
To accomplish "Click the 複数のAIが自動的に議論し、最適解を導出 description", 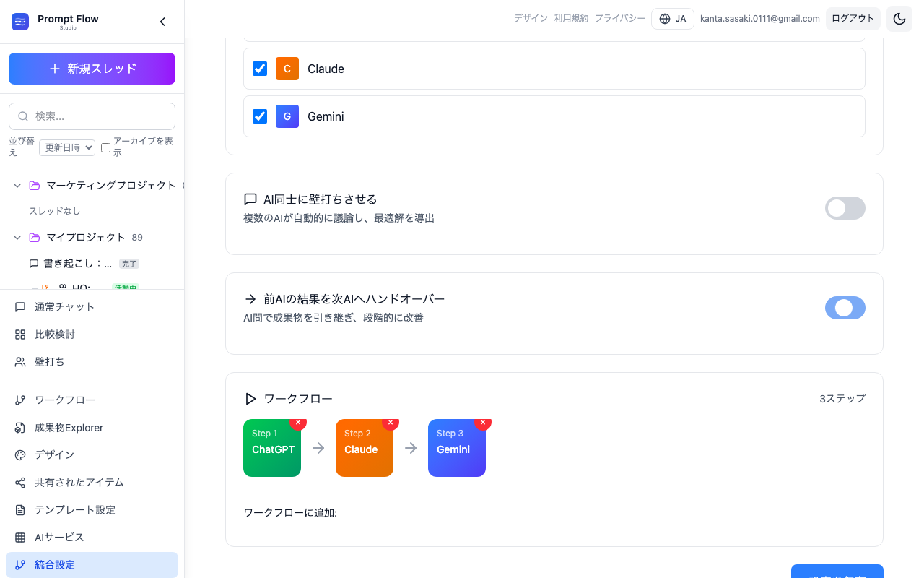I will tap(339, 218).
